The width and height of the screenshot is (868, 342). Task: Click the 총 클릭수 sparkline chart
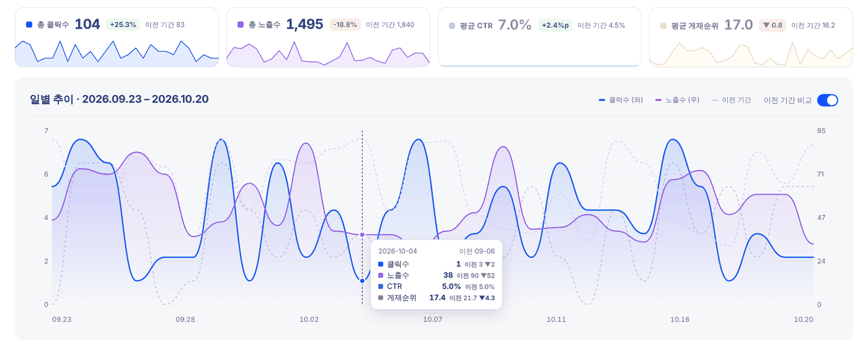pyautogui.click(x=117, y=53)
